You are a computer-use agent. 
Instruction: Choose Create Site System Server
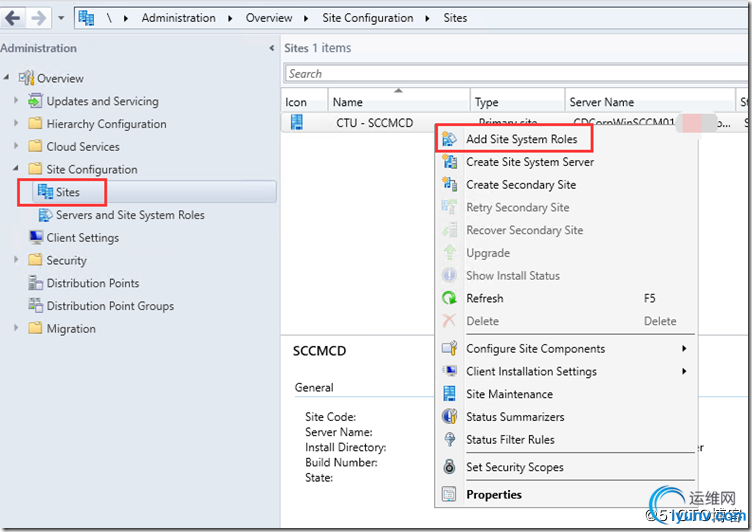click(566, 162)
